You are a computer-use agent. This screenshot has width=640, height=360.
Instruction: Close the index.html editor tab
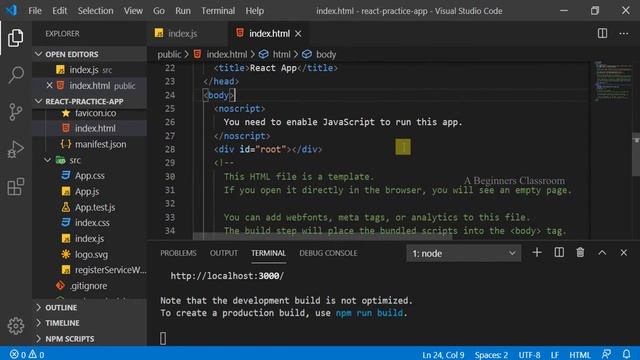pos(298,34)
